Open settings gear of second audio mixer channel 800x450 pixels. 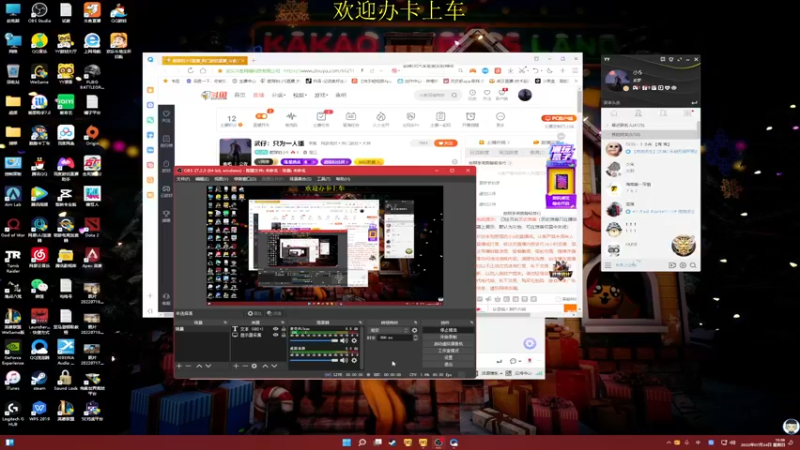pyautogui.click(x=354, y=360)
